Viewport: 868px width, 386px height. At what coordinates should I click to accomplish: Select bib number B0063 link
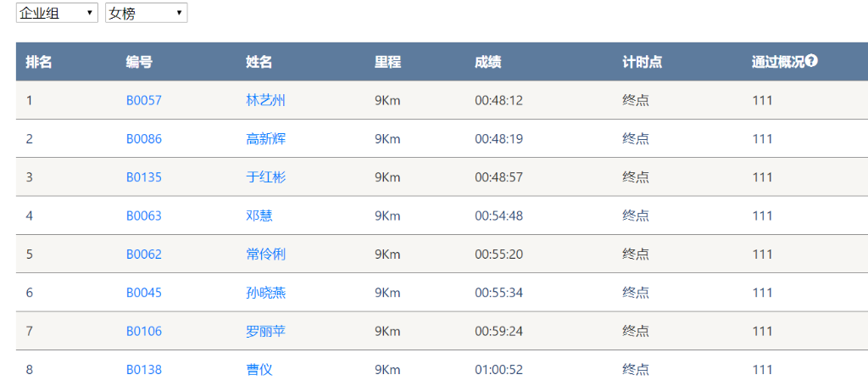coord(143,215)
